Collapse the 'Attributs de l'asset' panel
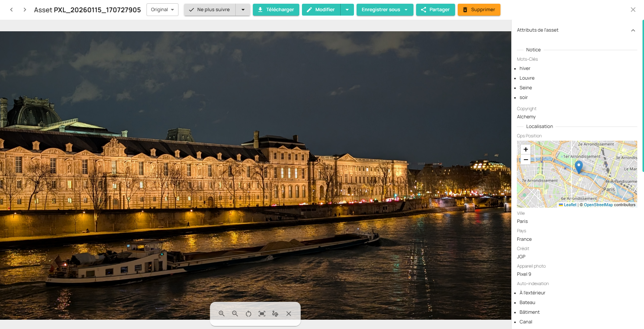The height and width of the screenshot is (329, 644). pyautogui.click(x=633, y=30)
